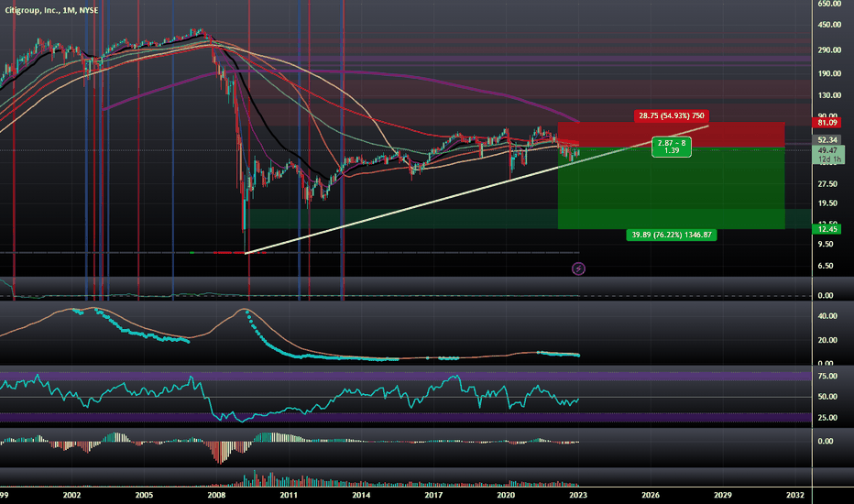854x504 pixels.
Task: Click 6.50 on the price axis
Action: point(825,266)
